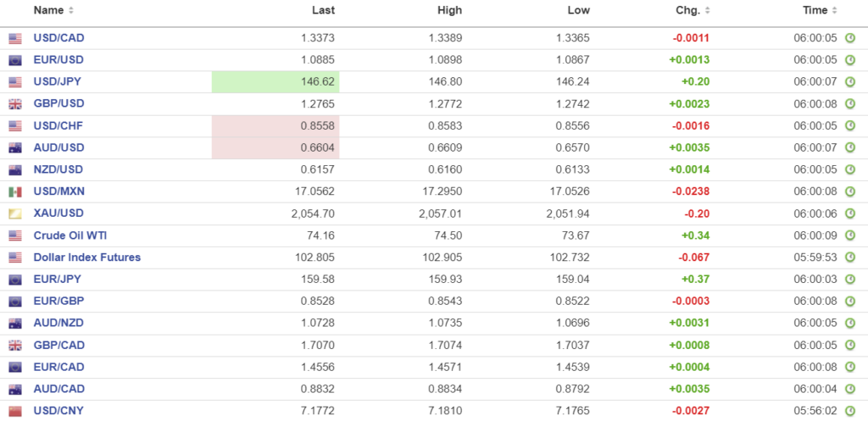Click the clock icon in Crude Oil WTI row

[850, 235]
